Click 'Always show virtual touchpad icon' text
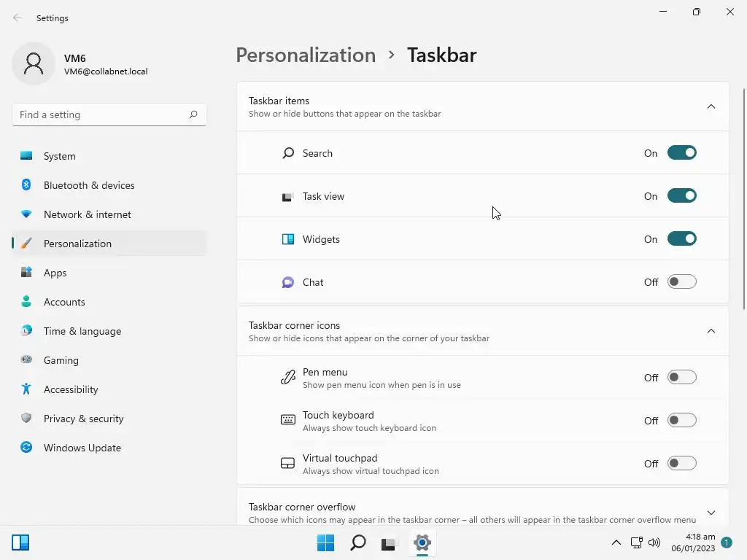The image size is (747, 560). (371, 471)
